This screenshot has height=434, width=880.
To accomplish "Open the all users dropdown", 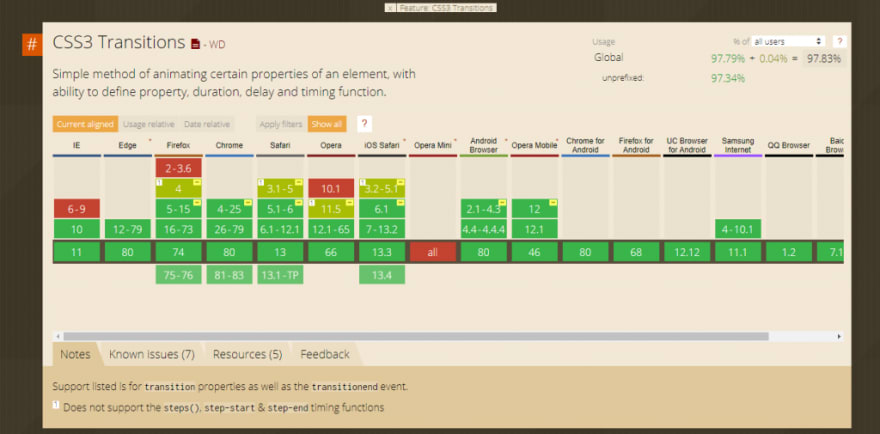I will 788,41.
